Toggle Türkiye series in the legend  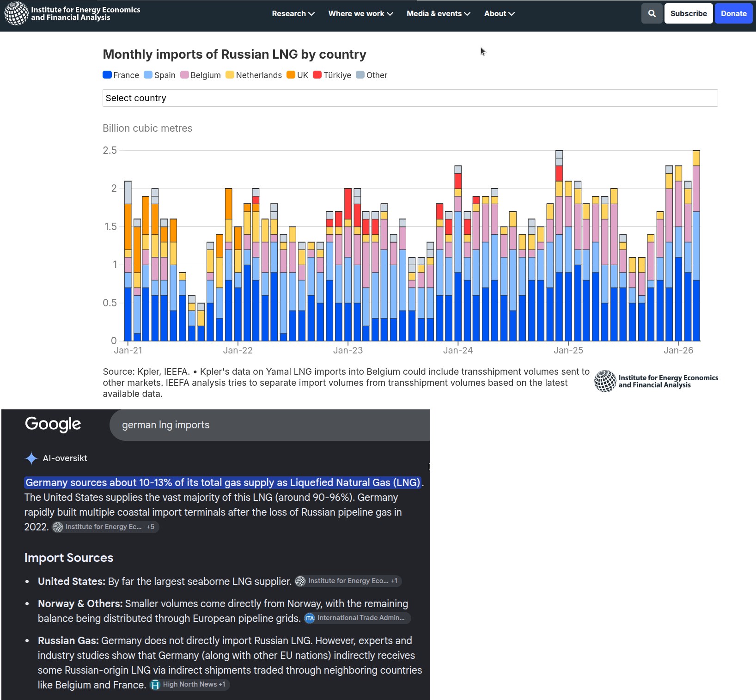332,75
